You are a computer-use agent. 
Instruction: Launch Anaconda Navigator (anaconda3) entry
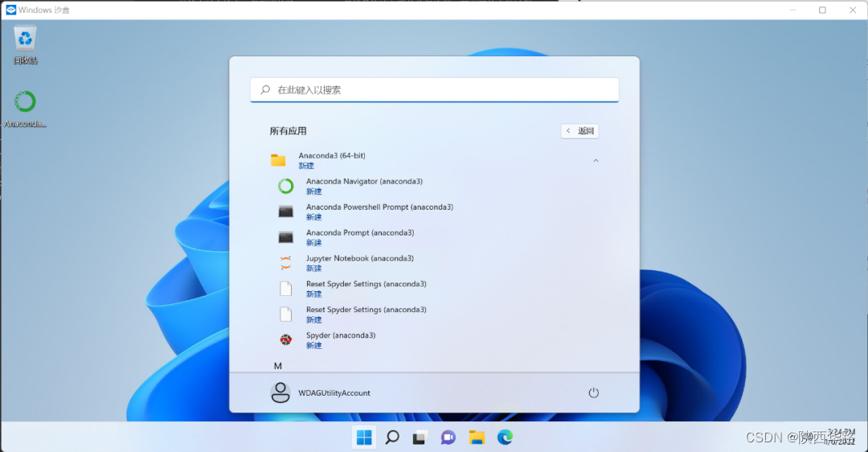[x=433, y=186]
